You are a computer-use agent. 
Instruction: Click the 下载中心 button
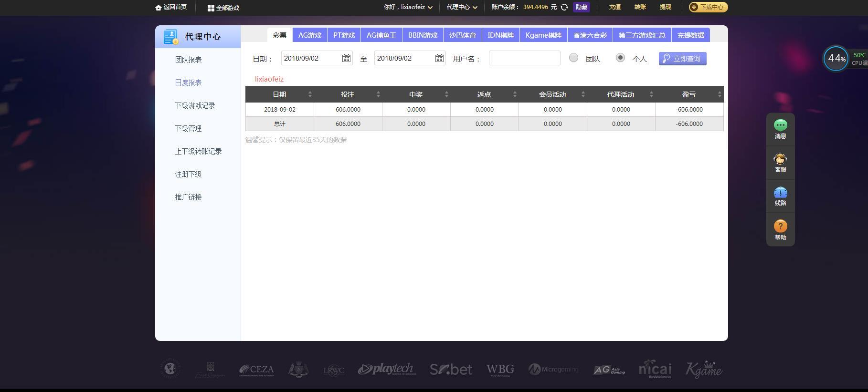coord(708,7)
